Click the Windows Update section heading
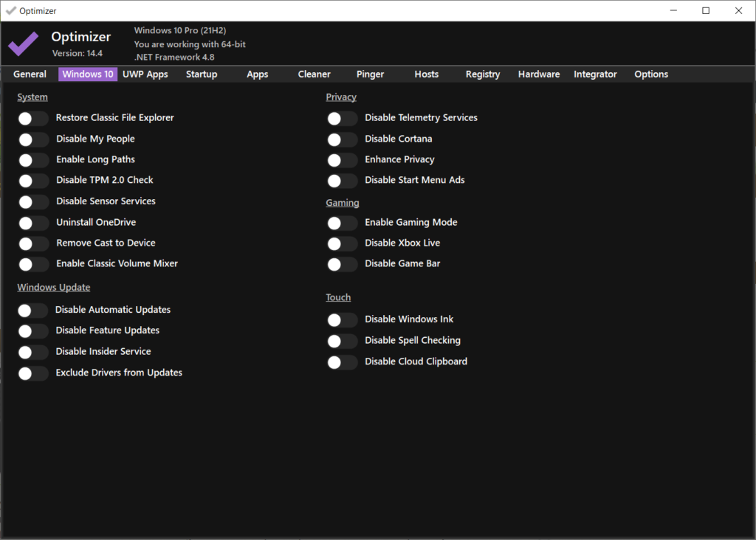756x540 pixels. click(x=53, y=288)
